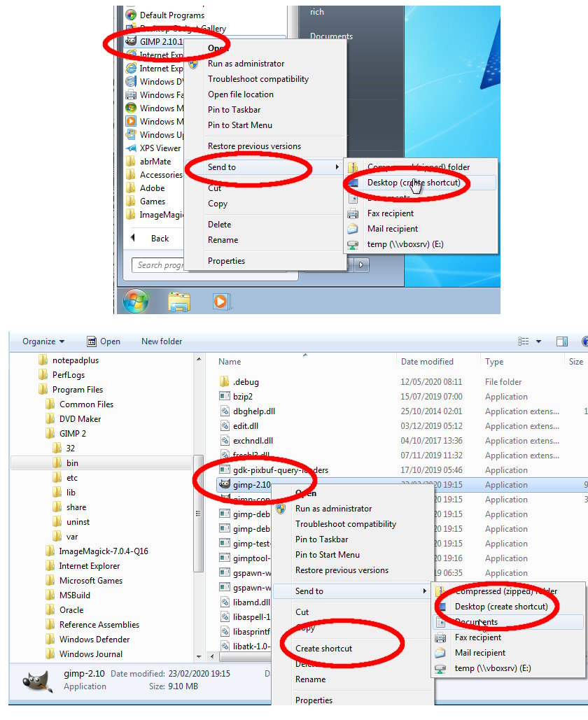Click the gimptool file entry in list
The image size is (588, 720).
(x=252, y=558)
